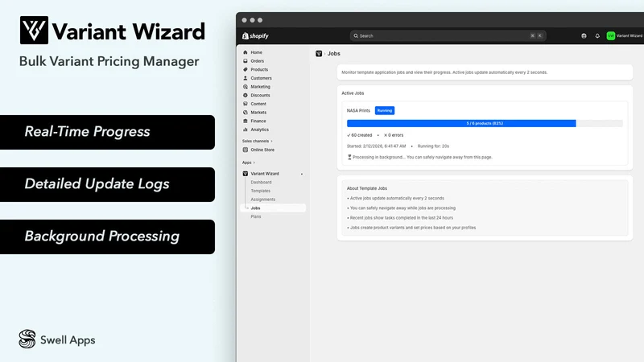Click the Variant Wizard logo on the left banner

click(34, 31)
